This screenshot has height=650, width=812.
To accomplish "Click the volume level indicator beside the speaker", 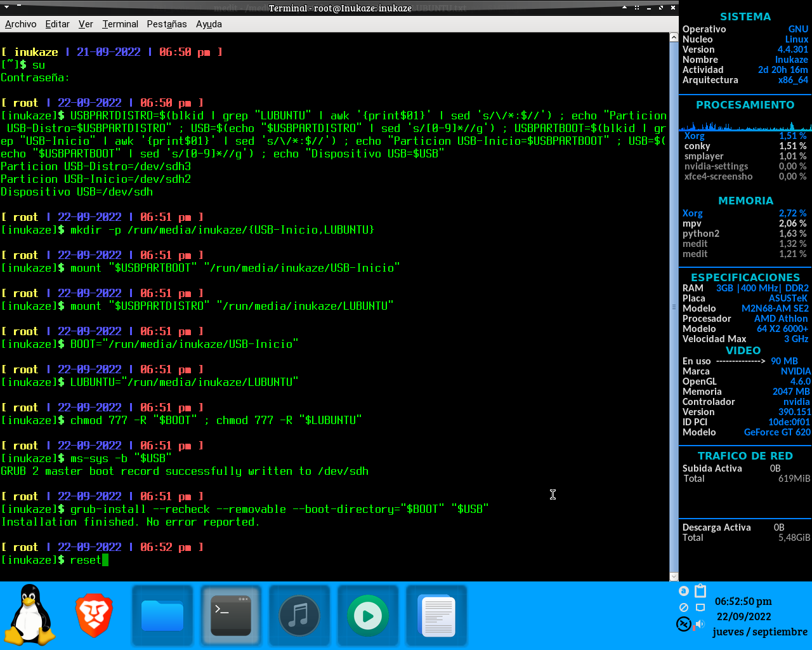I will pyautogui.click(x=694, y=628).
